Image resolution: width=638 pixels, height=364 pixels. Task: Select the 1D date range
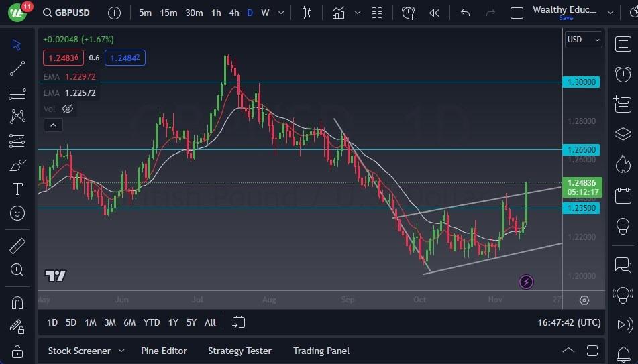[52, 322]
